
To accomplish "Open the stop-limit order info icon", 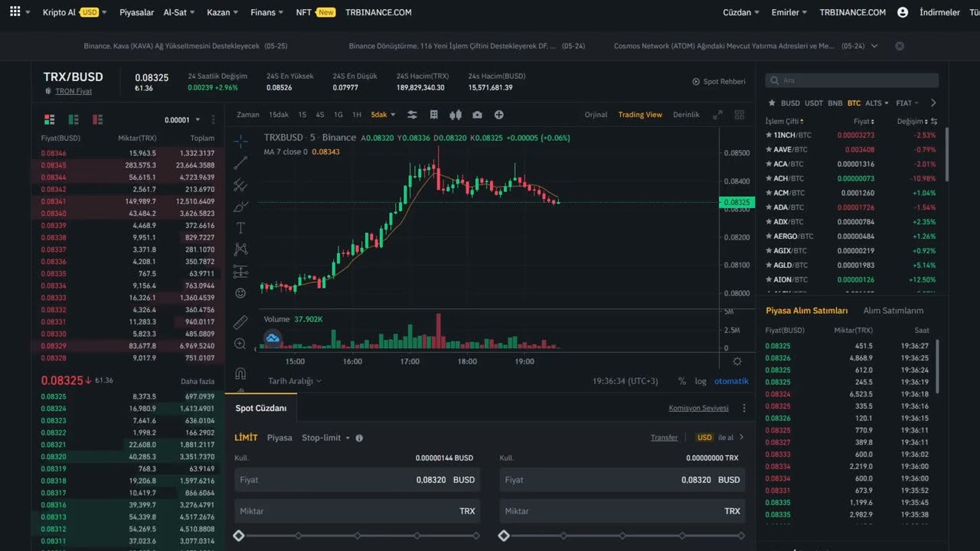I will (x=359, y=438).
